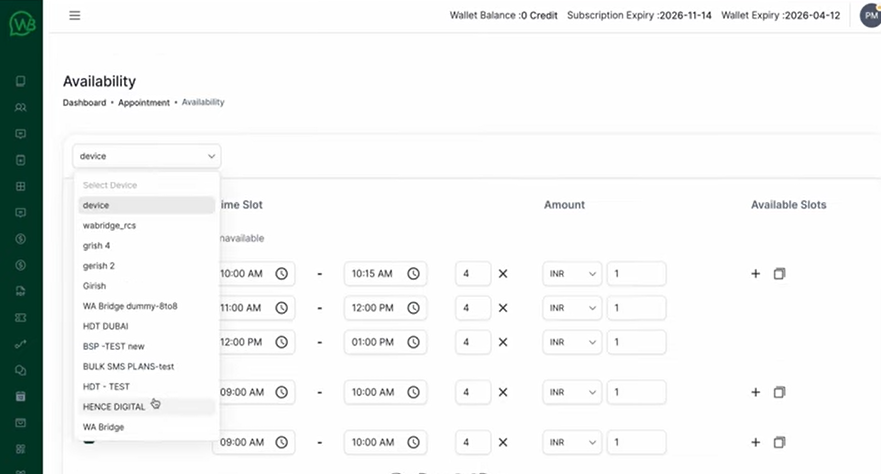Remove the 10:00 AM to 10:15 AM slot
The width and height of the screenshot is (881, 474).
503,274
